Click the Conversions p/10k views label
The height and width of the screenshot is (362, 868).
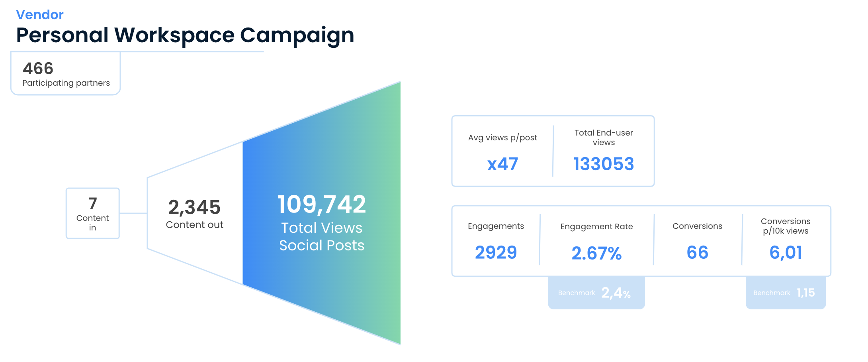click(786, 226)
